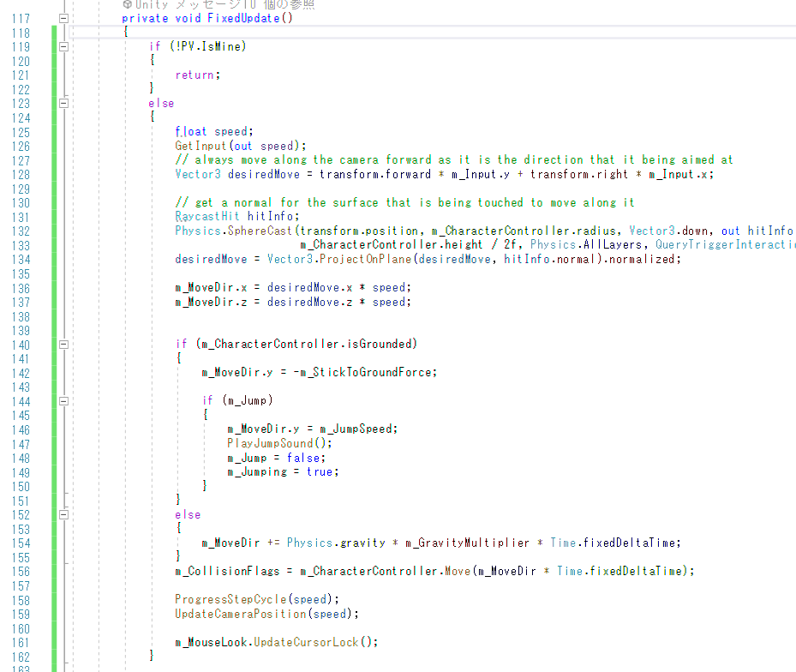Collapse the if (!PV.IsMine) block
796x672 pixels.
coord(63,46)
